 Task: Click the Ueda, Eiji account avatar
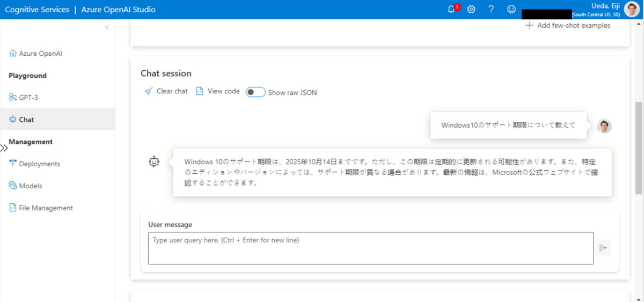tap(632, 9)
